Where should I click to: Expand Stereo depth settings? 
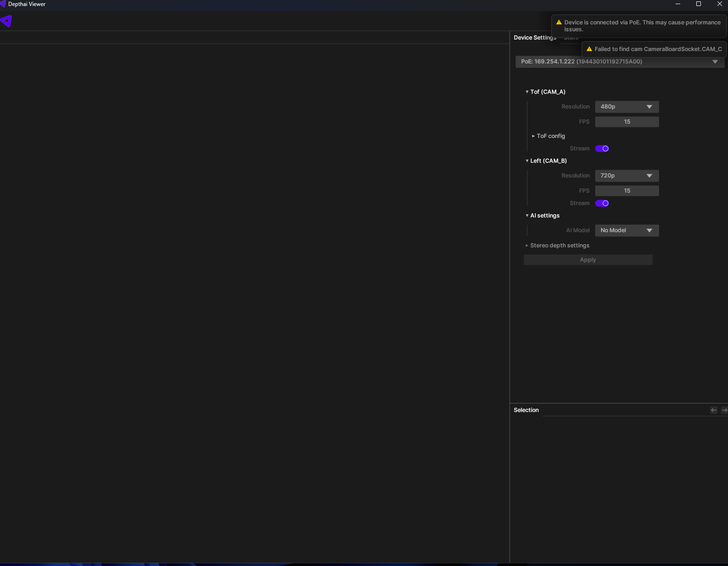tap(559, 246)
